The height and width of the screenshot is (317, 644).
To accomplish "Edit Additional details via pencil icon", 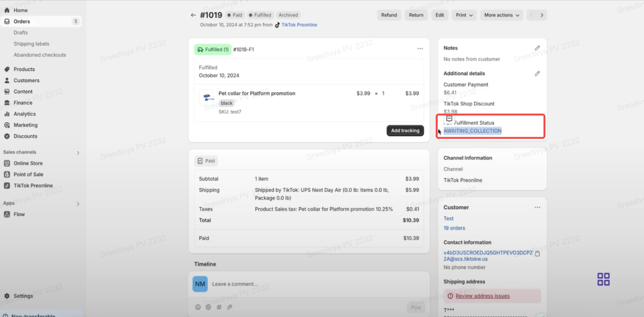I will coord(537,74).
